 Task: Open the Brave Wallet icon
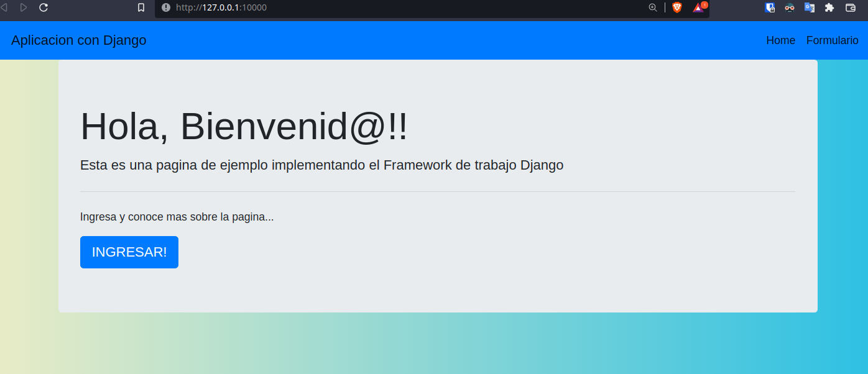click(851, 7)
